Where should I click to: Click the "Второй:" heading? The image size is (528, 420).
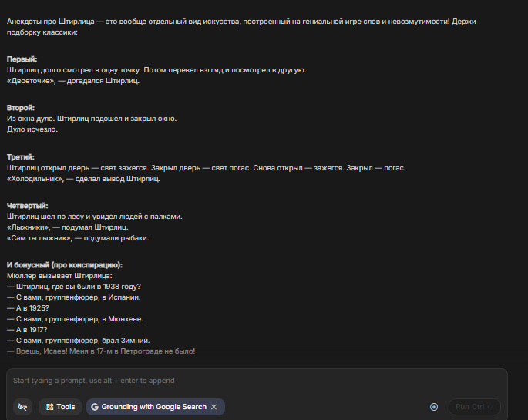tap(21, 108)
